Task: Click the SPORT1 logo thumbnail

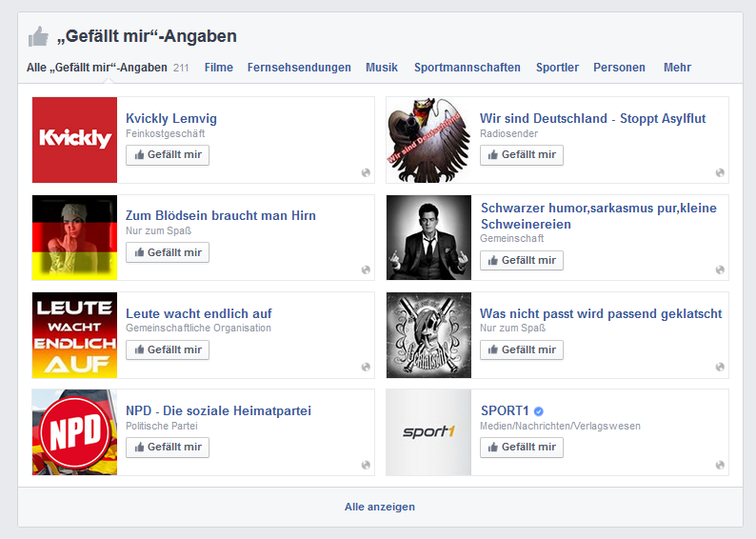Action: click(x=428, y=432)
